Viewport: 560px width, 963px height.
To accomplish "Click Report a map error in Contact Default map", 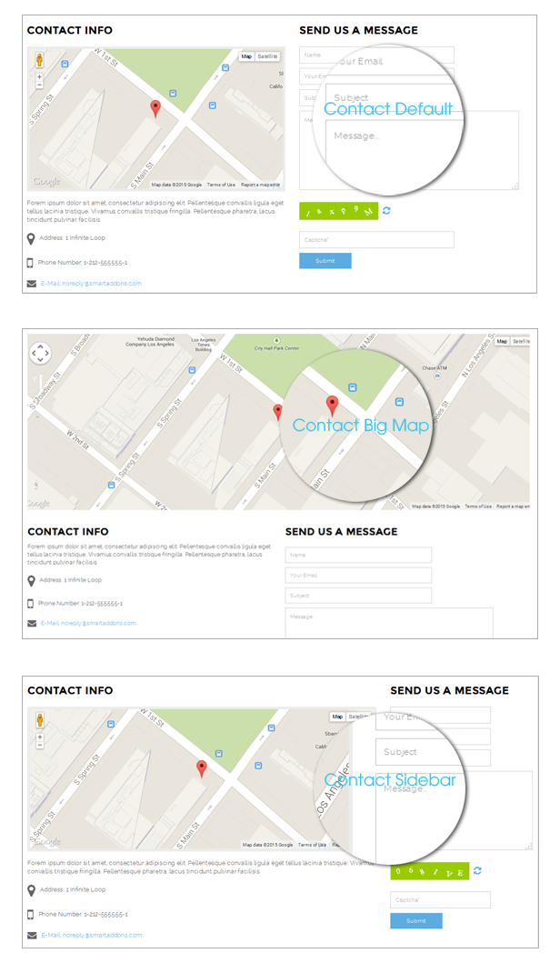I will tap(260, 185).
